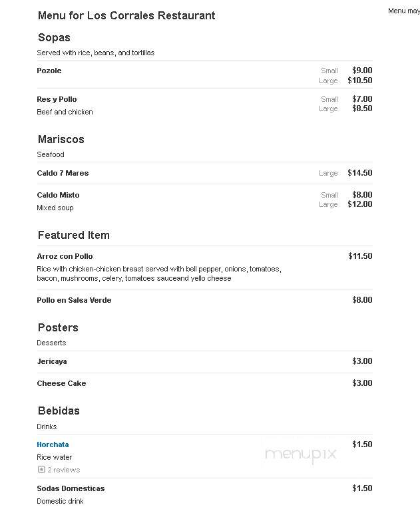Open the Horchata menu item link
Screen dimensions: 420x509
[53, 444]
